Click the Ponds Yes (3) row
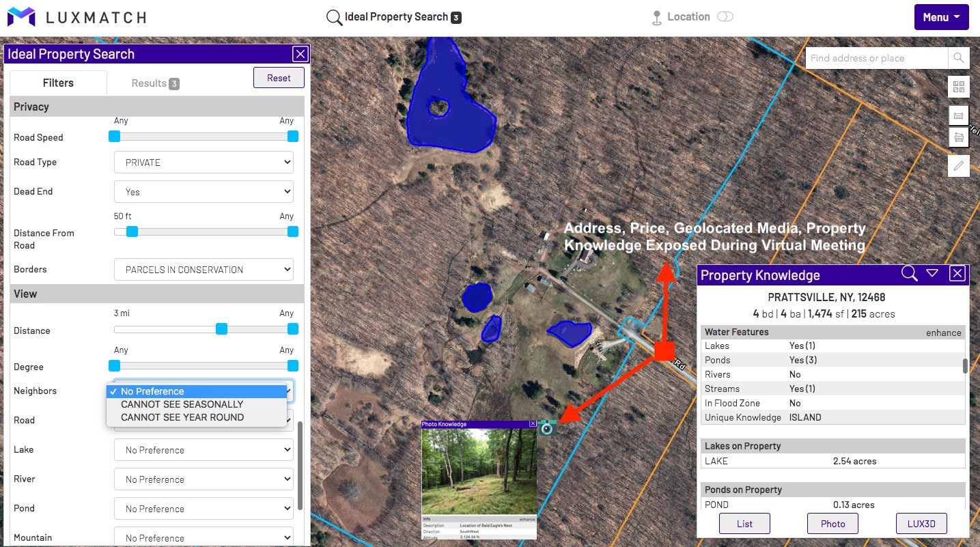 coord(832,361)
